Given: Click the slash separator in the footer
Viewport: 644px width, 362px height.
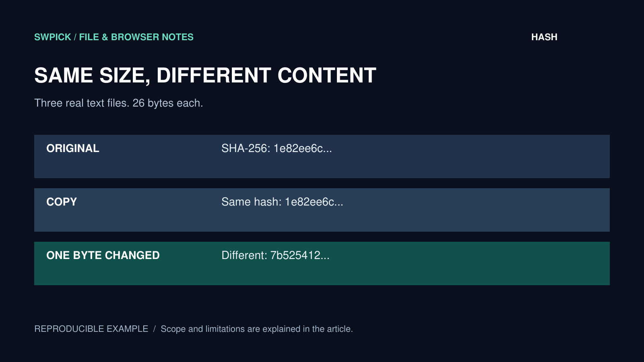Looking at the screenshot, I should click(154, 329).
